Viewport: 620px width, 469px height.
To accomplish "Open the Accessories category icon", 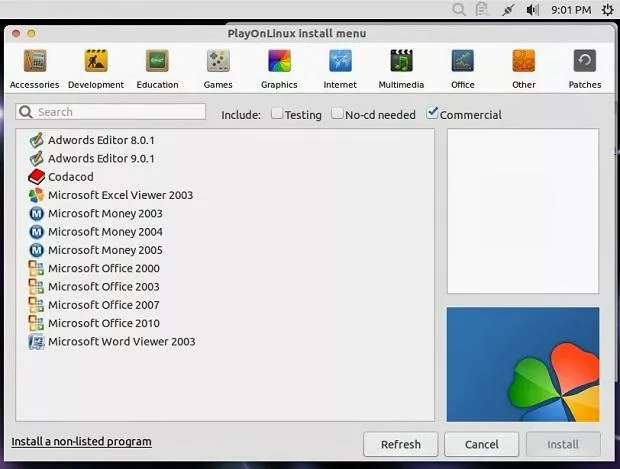I will coord(34,62).
